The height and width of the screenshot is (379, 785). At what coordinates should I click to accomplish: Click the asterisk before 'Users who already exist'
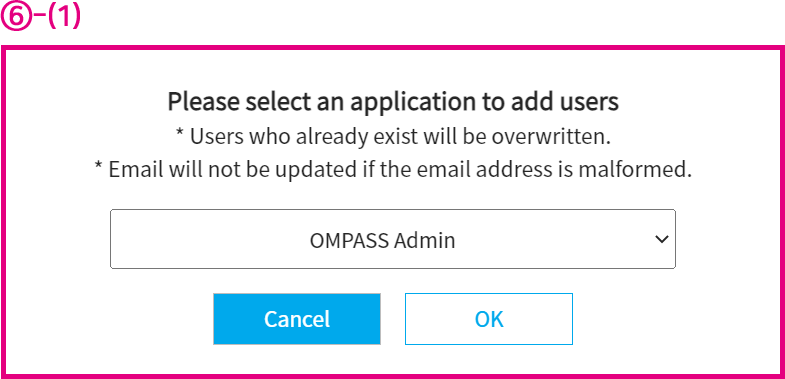coord(180,133)
